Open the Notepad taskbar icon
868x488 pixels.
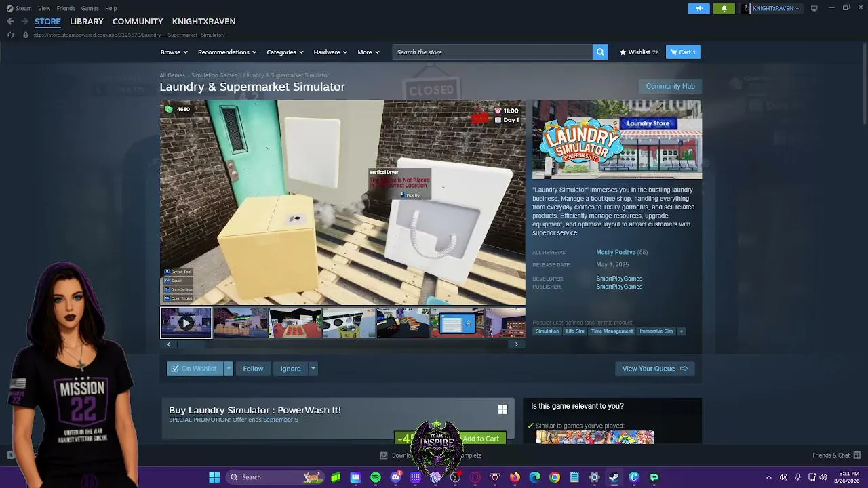pyautogui.click(x=574, y=477)
